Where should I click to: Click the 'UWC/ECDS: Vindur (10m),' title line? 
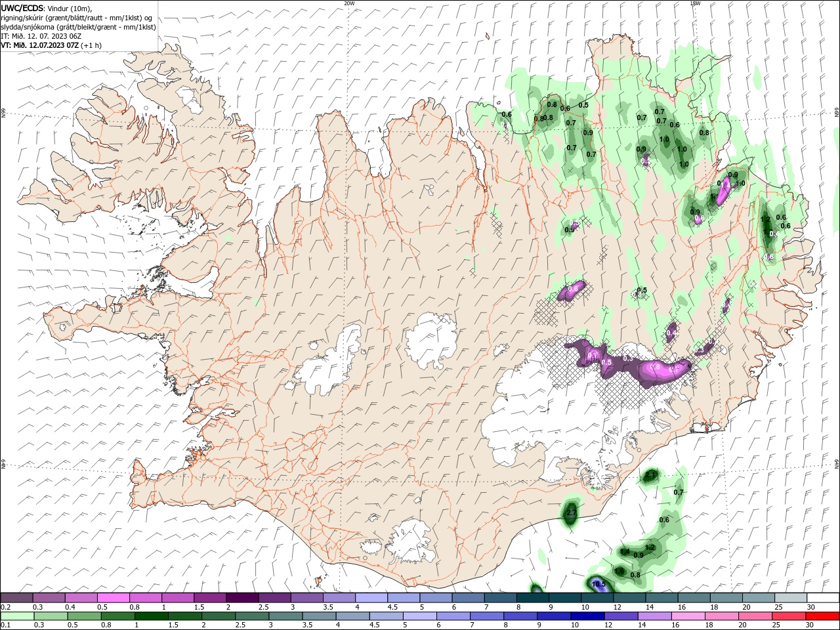pos(47,8)
